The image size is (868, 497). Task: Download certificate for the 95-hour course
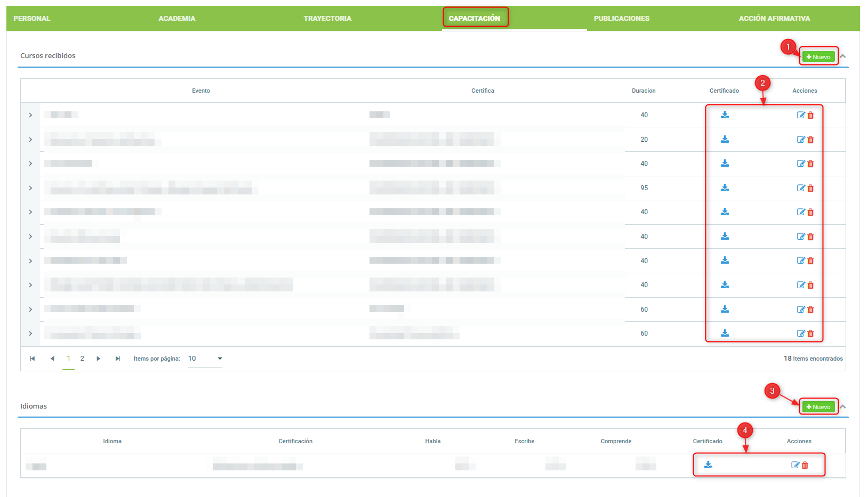tap(725, 188)
